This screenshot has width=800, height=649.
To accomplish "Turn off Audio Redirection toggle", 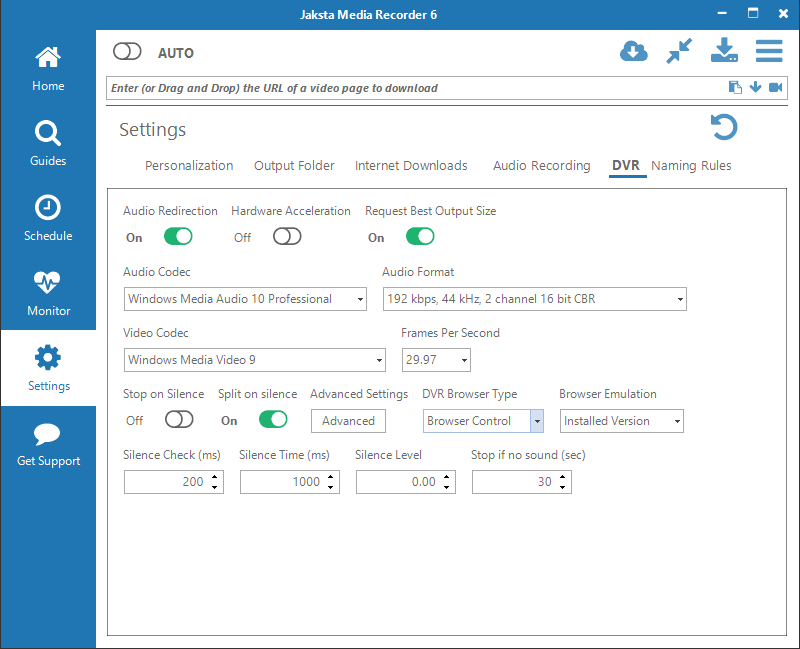I will tap(178, 237).
